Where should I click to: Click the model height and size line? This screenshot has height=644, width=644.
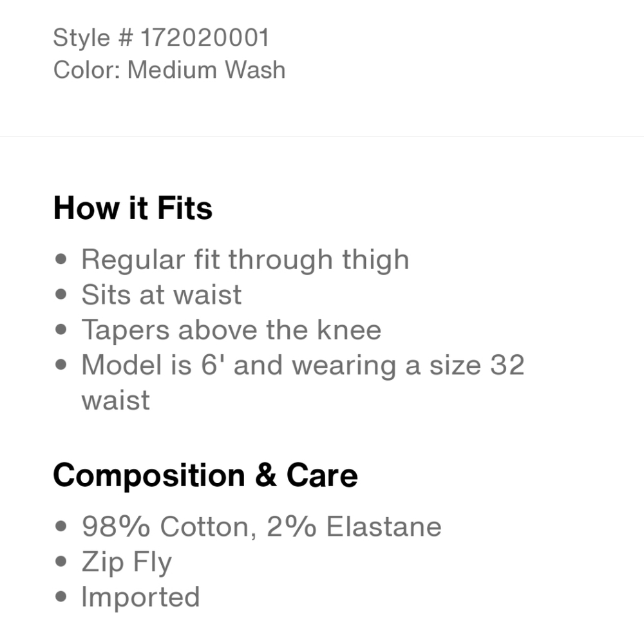click(x=303, y=365)
